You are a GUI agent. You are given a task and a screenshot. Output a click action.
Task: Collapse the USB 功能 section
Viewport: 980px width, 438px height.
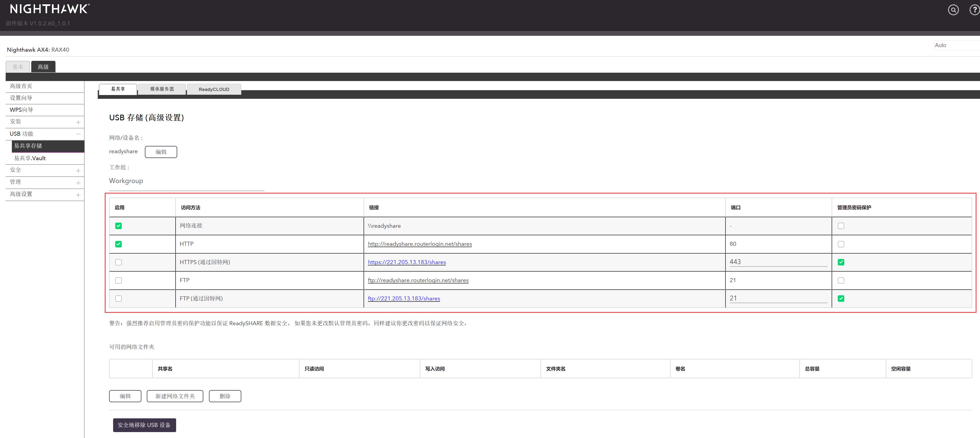click(78, 134)
